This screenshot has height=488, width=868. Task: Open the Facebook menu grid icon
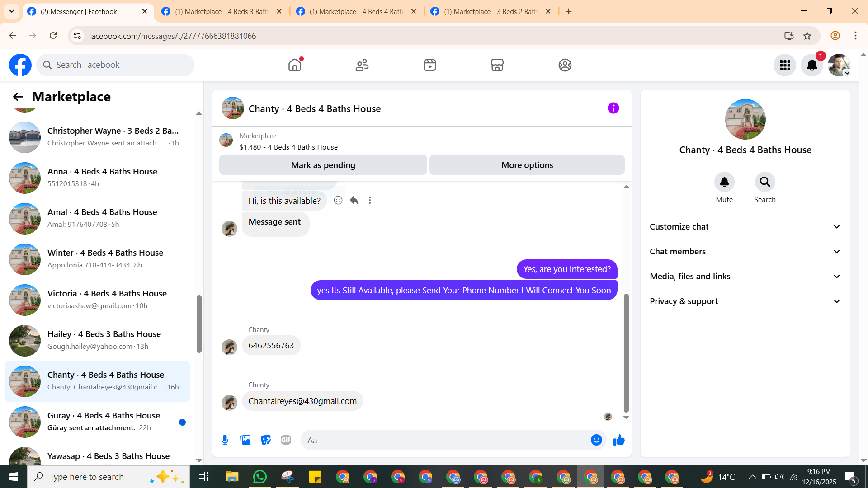785,65
